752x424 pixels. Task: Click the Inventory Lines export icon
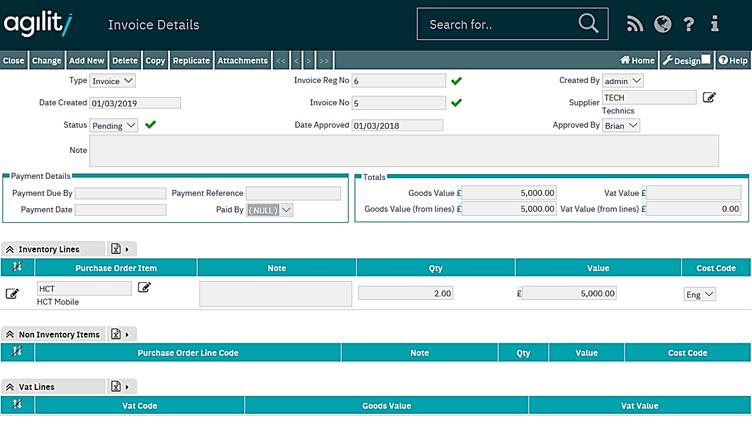click(x=116, y=249)
